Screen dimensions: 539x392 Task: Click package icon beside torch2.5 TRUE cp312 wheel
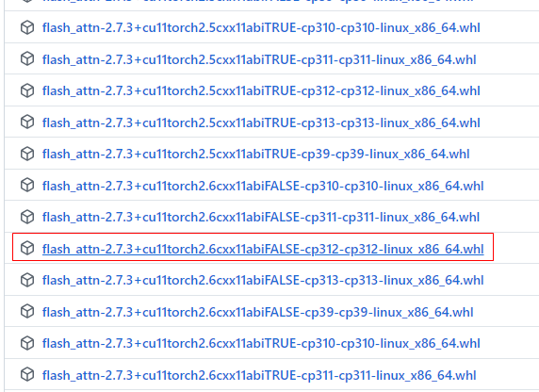27,90
